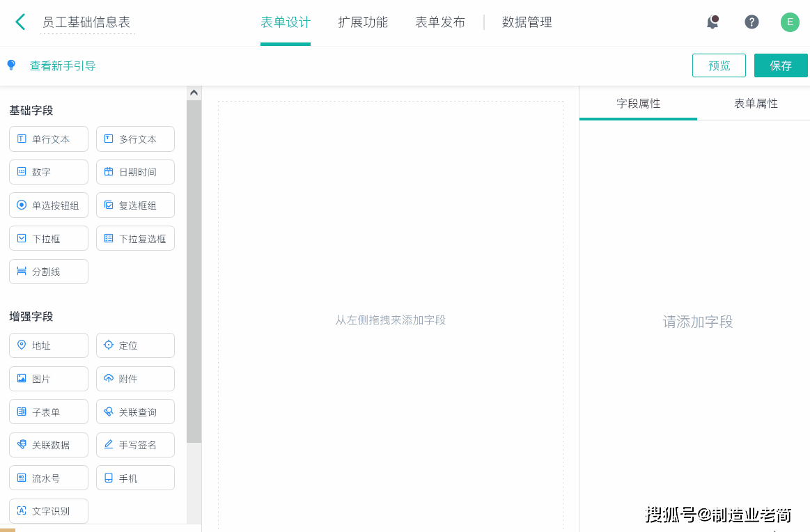Select 字段属性 panel tab
810x532 pixels.
pyautogui.click(x=638, y=103)
